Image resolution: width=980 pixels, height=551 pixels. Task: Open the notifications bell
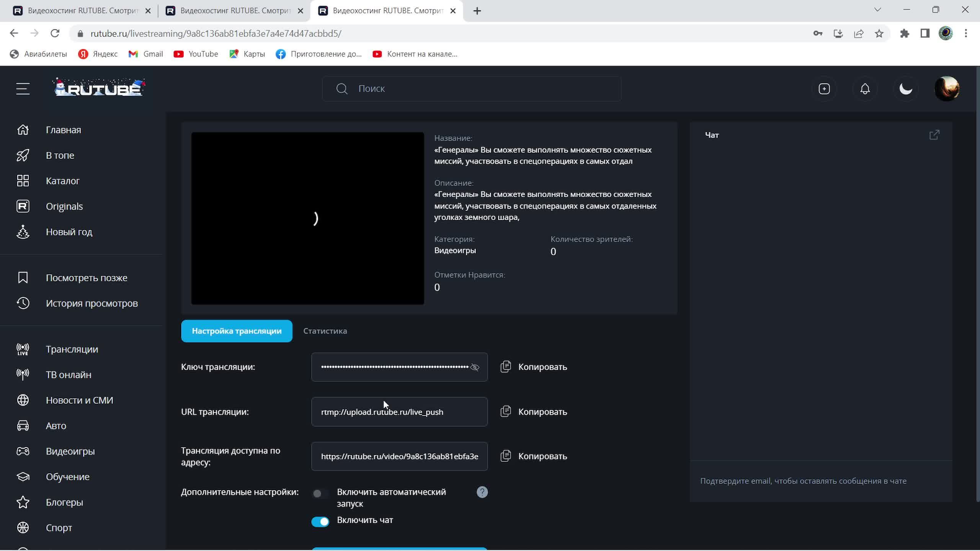(865, 89)
